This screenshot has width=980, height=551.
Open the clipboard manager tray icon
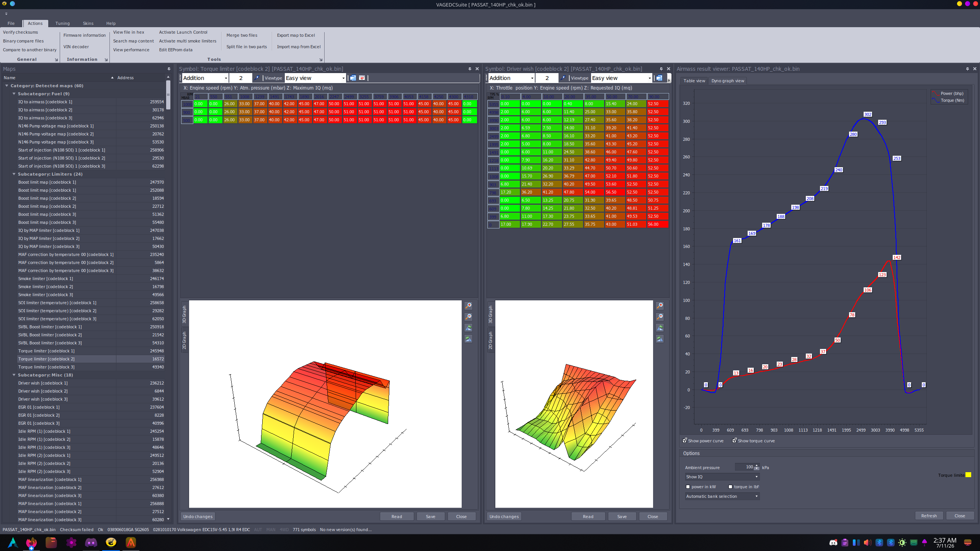(x=844, y=543)
